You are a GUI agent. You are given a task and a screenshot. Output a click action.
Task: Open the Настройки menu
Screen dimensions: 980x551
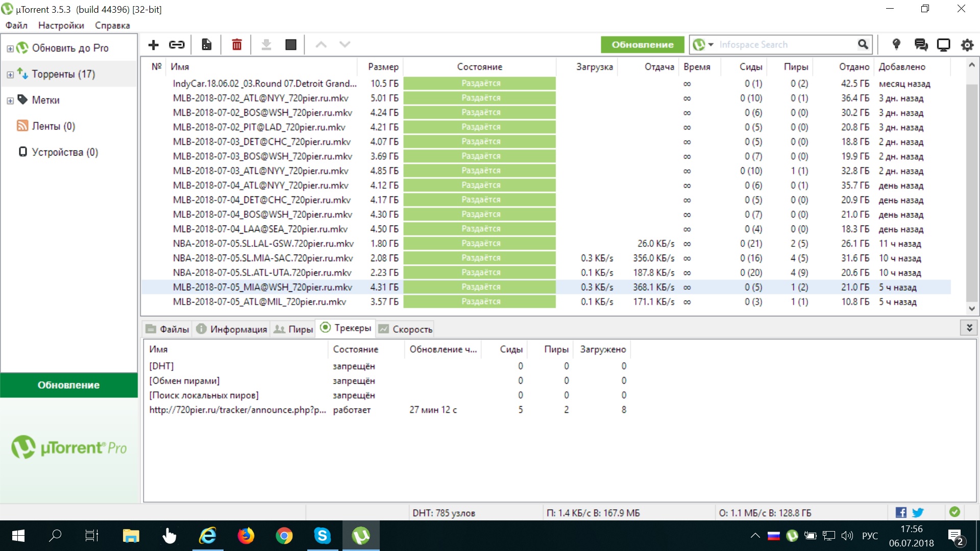61,25
